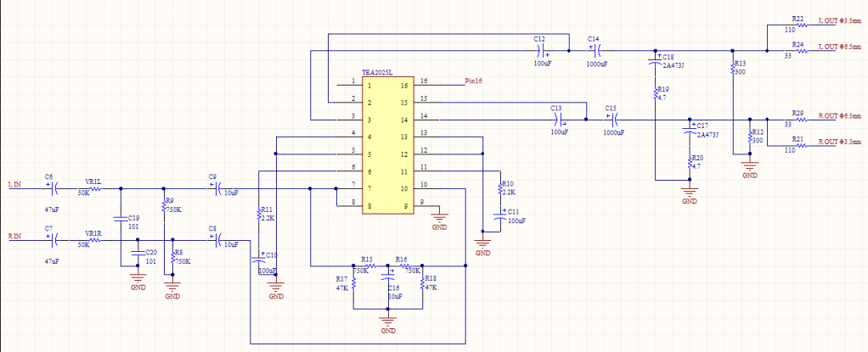
Task: Select resistor R11 symbol (2.2K)
Action: (258, 215)
